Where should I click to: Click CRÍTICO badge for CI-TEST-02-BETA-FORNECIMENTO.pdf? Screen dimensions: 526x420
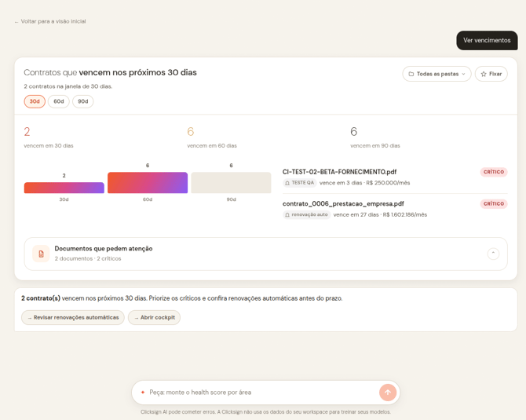(494, 172)
